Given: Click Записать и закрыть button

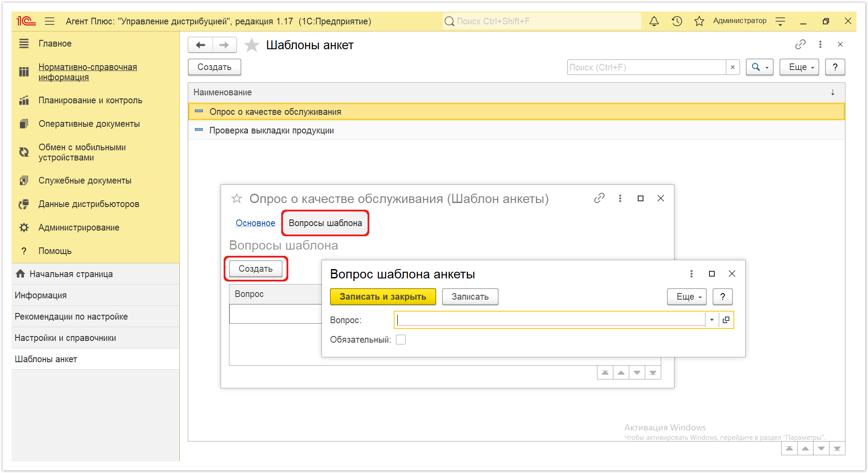Looking at the screenshot, I should click(x=383, y=297).
